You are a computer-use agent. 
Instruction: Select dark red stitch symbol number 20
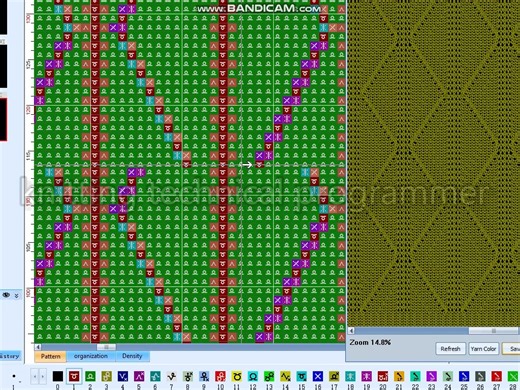click(383, 376)
